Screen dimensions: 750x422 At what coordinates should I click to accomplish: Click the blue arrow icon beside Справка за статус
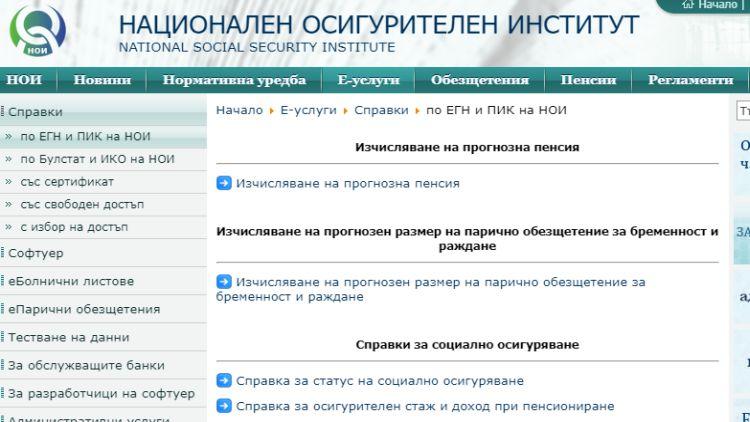tap(224, 380)
